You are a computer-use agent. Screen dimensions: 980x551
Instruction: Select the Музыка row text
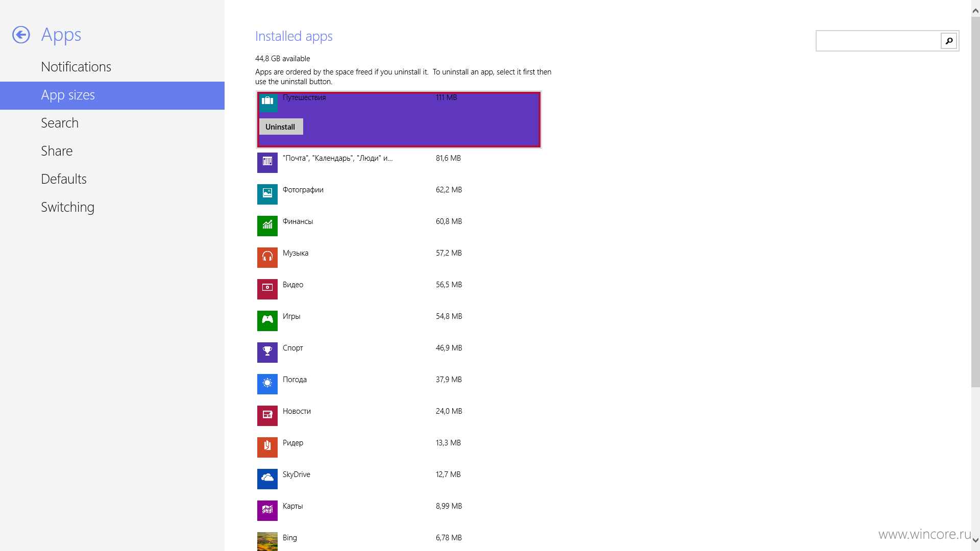pyautogui.click(x=296, y=253)
